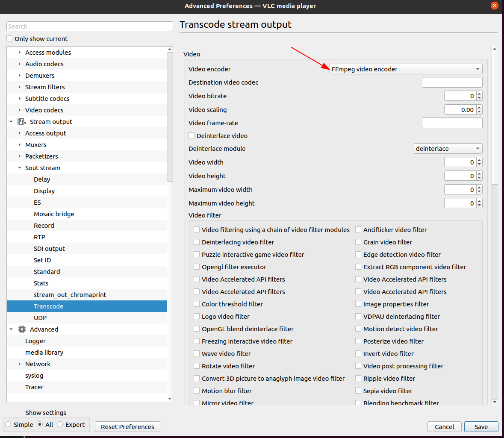Open the Video encoder dropdown
504x438 pixels.
point(406,69)
